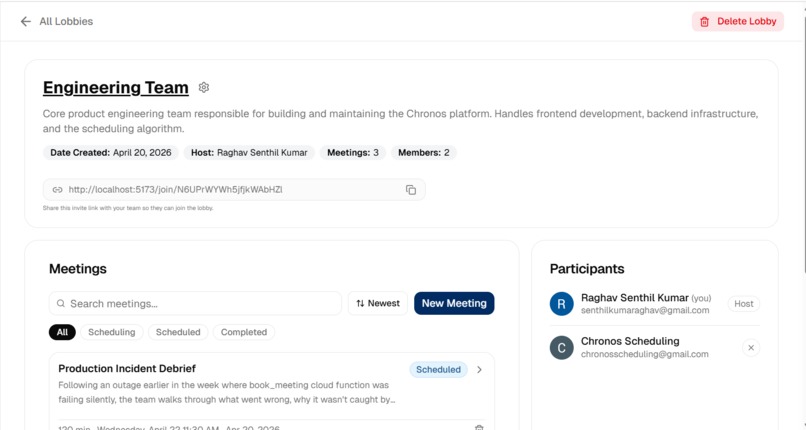
Task: Select the All filter chip
Action: pos(62,332)
